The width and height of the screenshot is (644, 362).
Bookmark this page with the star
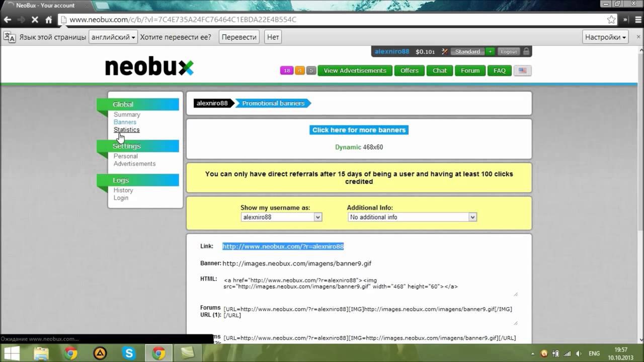coord(611,20)
